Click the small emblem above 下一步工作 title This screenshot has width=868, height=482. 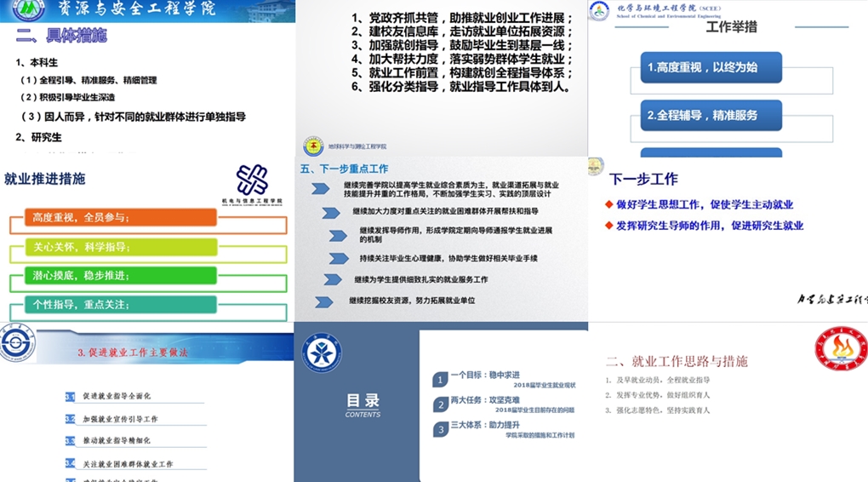click(x=596, y=166)
